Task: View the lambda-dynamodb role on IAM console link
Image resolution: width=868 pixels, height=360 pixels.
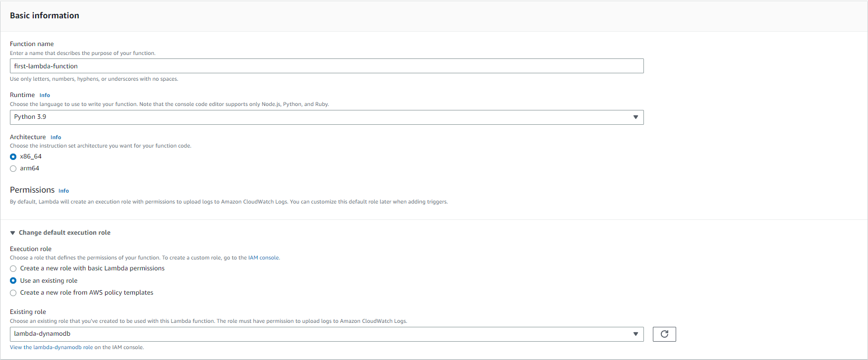Action: [77, 347]
